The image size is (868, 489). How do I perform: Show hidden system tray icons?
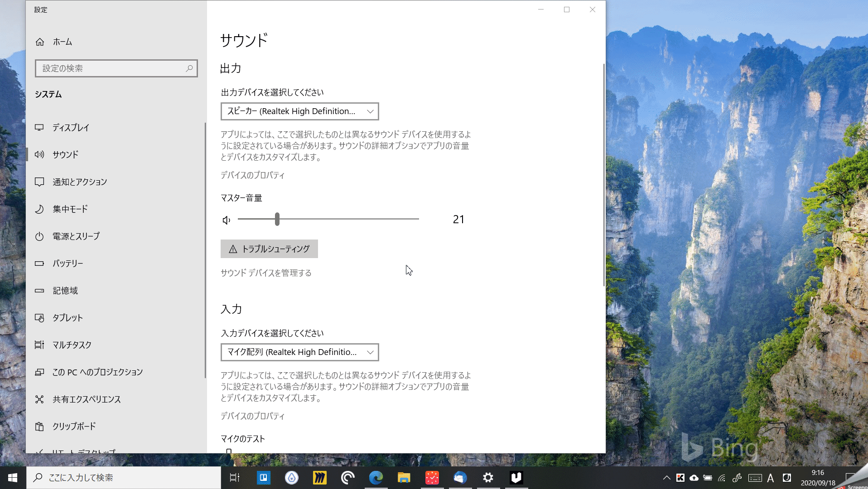point(666,478)
